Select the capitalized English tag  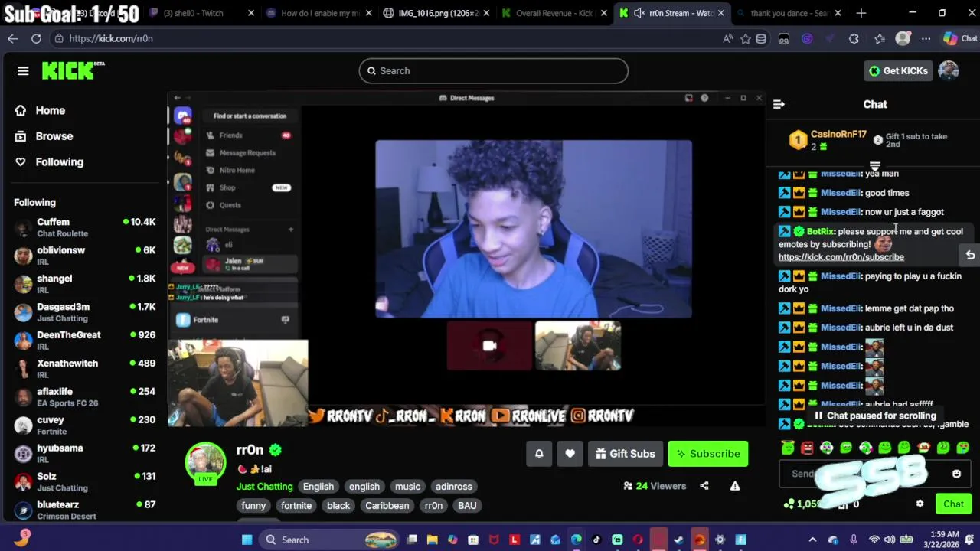pyautogui.click(x=318, y=487)
